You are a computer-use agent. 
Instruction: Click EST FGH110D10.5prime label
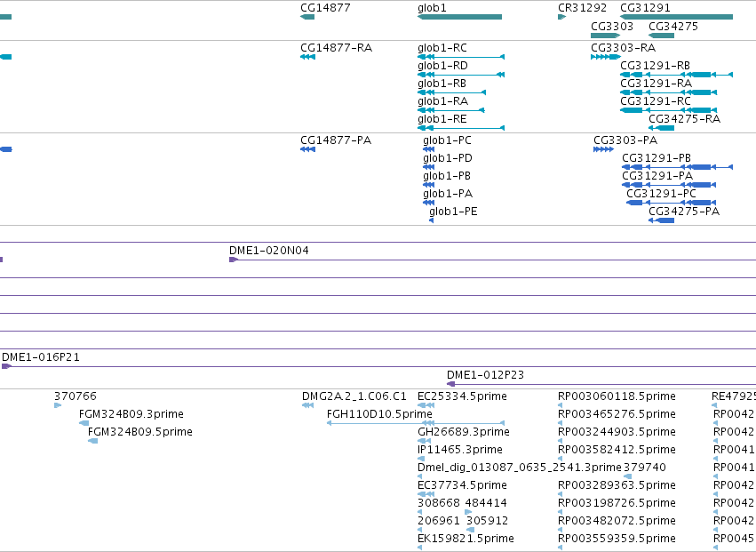pyautogui.click(x=379, y=414)
